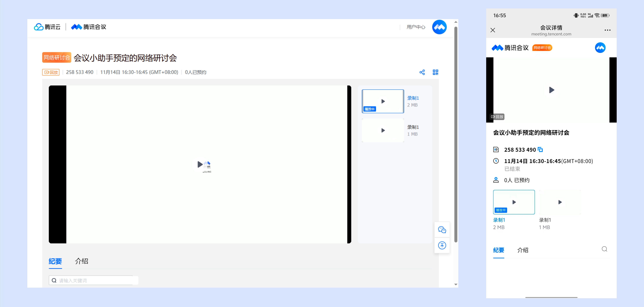Image resolution: width=644 pixels, height=307 pixels.
Task: Click the scrollbar down arrow
Action: tap(456, 284)
